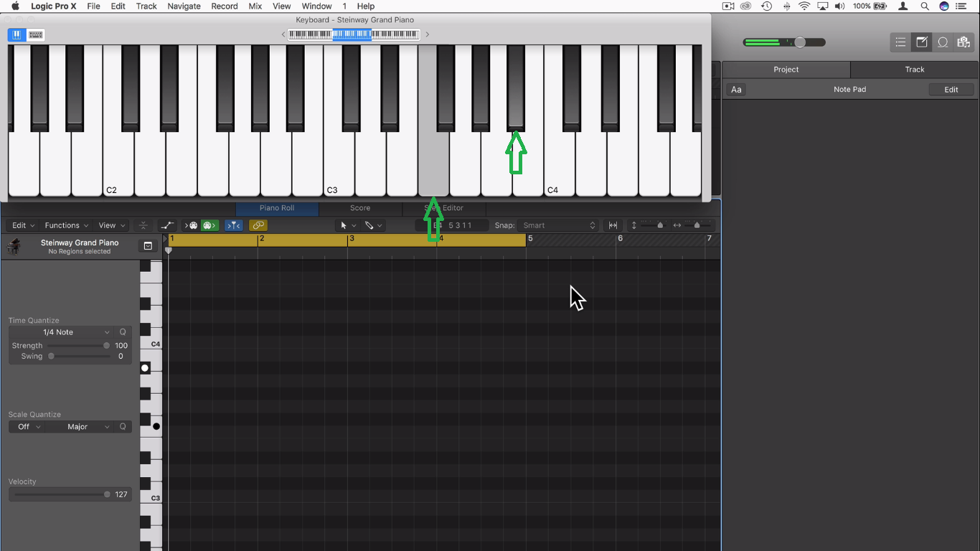Open the piano roll View dropdown
980x551 pixels.
[x=111, y=225]
